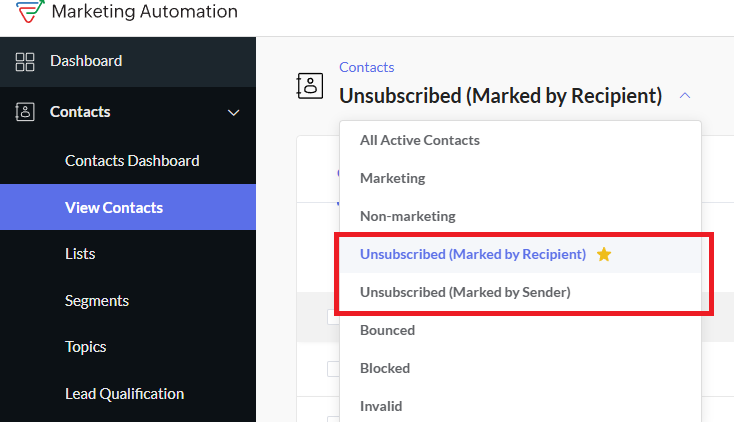The image size is (734, 422).
Task: Switch to Unsubscribed (Marked by Sender)
Action: 465,292
